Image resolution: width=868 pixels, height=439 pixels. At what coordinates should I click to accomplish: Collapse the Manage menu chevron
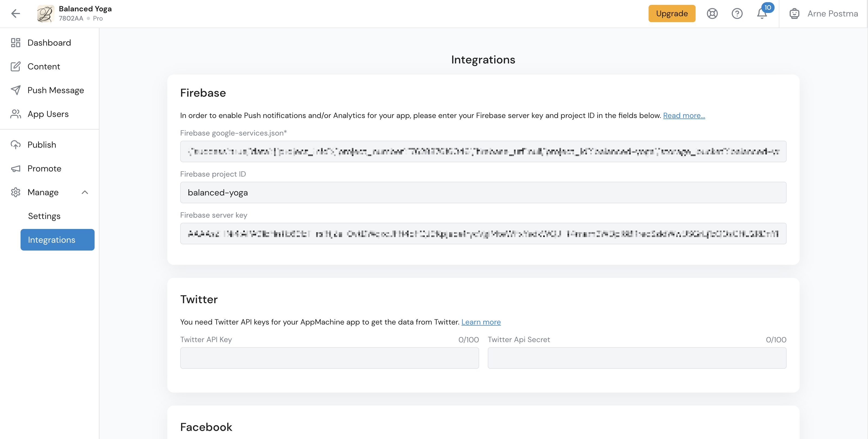coord(85,192)
